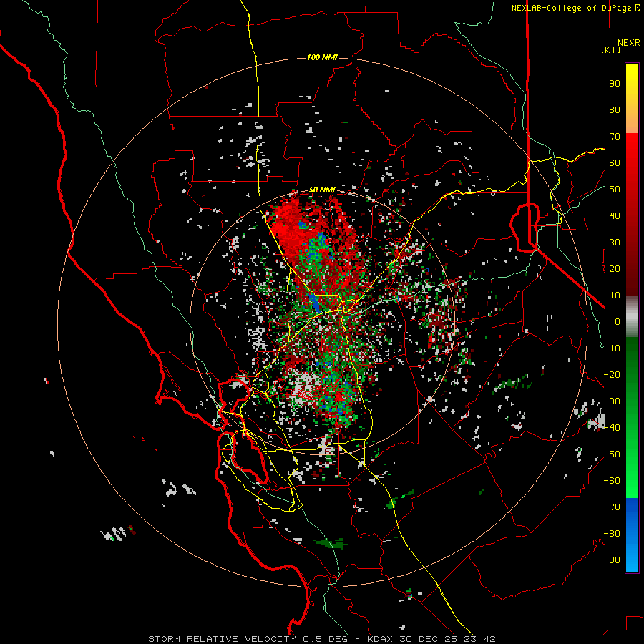The image size is (644, 644).
Task: Click the 50 value on the velocity scale
Action: (x=615, y=190)
